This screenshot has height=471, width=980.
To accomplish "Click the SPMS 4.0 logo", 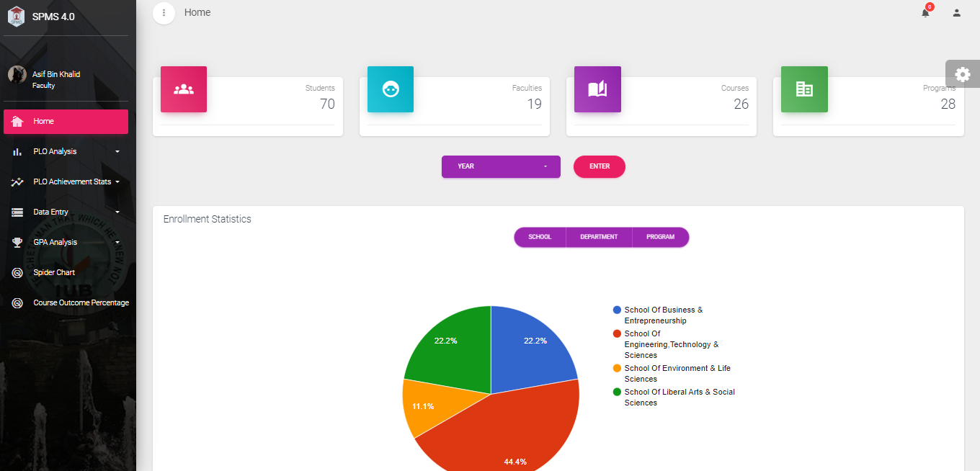I will (x=16, y=16).
